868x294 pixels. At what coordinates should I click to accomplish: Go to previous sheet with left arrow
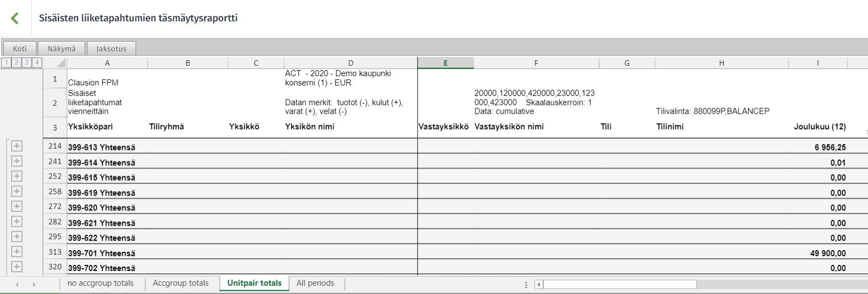tap(17, 285)
